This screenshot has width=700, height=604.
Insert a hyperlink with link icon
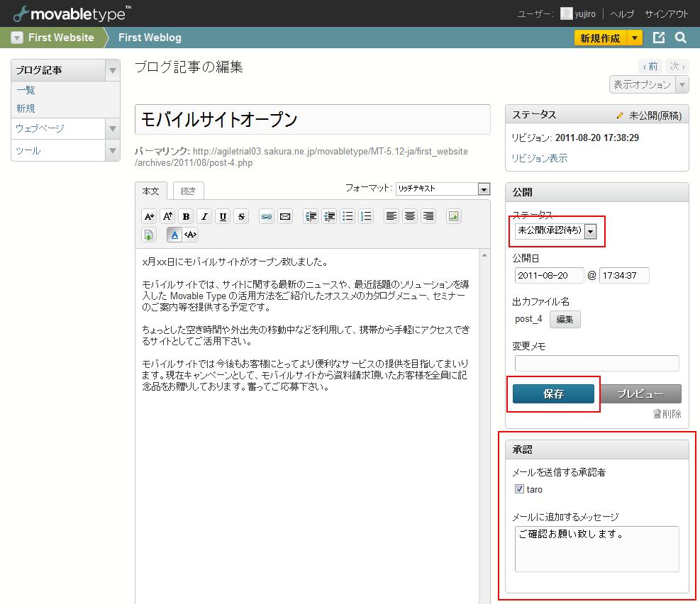[x=267, y=217]
